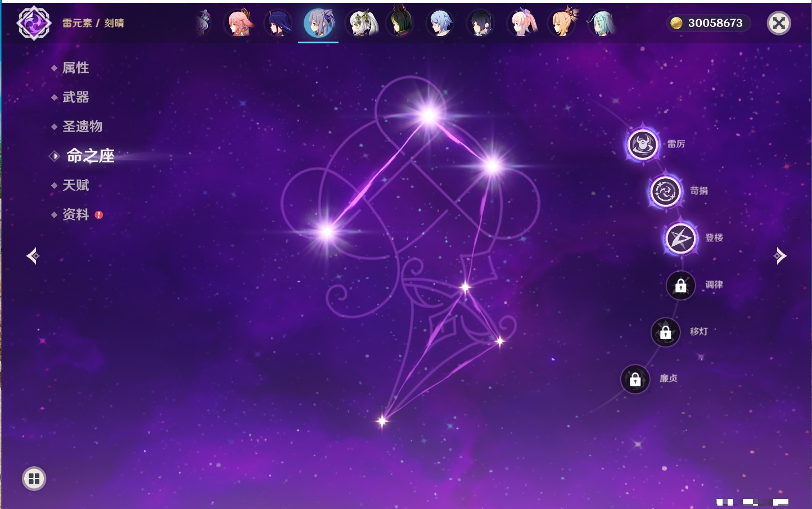Select the partly faded first character portrait
This screenshot has height=509, width=812.
(204, 23)
